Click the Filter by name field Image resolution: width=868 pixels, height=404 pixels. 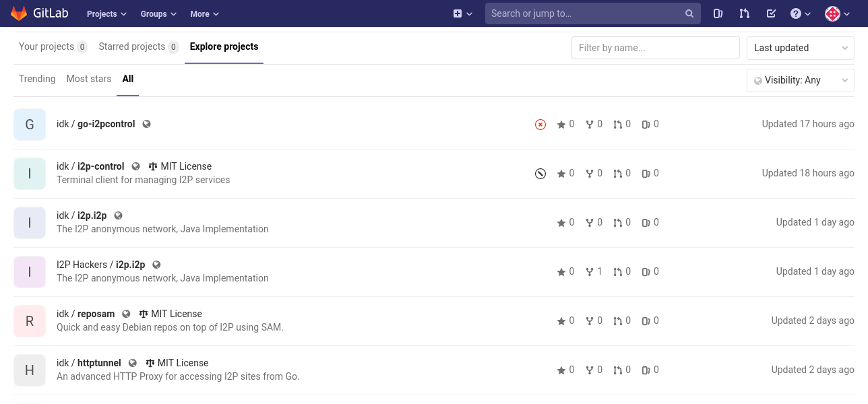[656, 48]
